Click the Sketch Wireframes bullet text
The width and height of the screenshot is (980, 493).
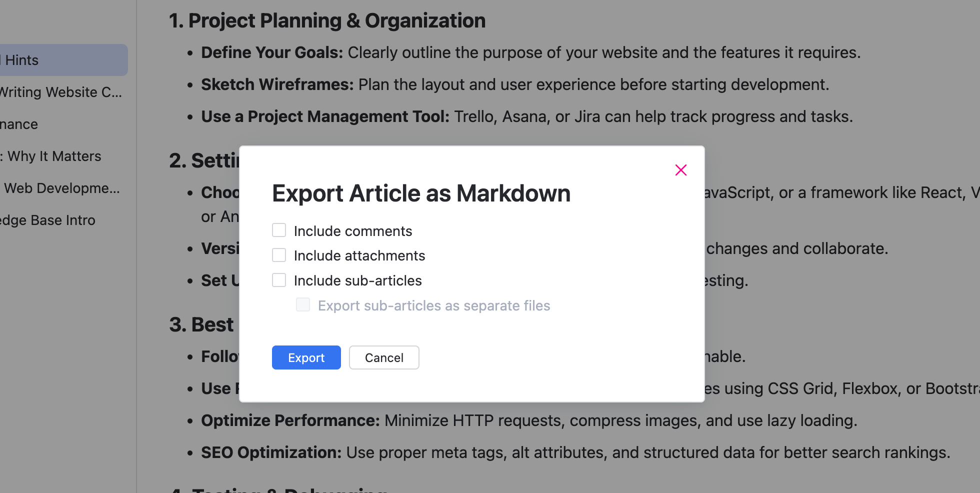click(515, 84)
